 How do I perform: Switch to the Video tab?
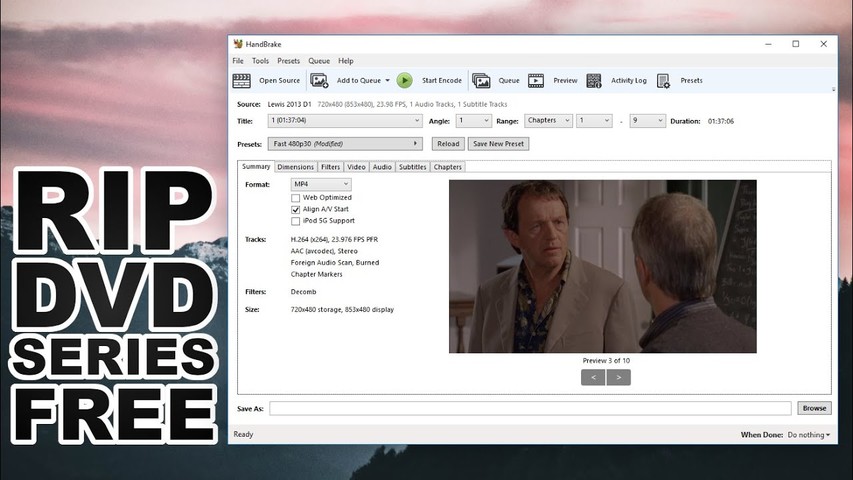[x=356, y=167]
